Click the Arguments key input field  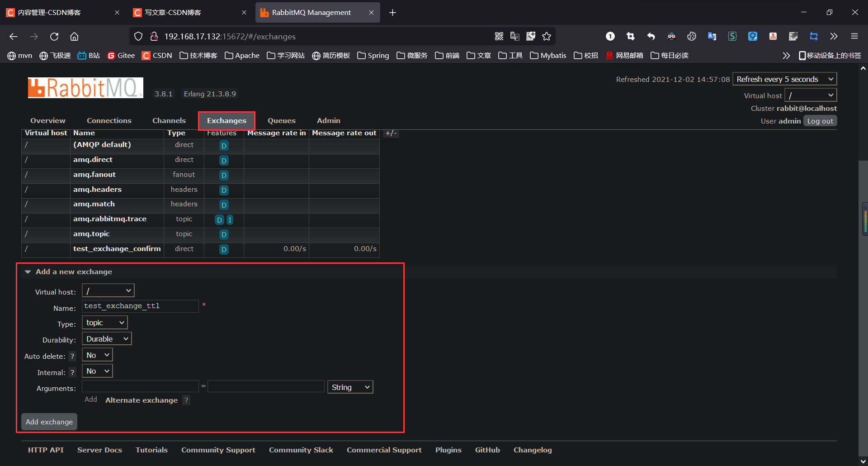pos(140,386)
